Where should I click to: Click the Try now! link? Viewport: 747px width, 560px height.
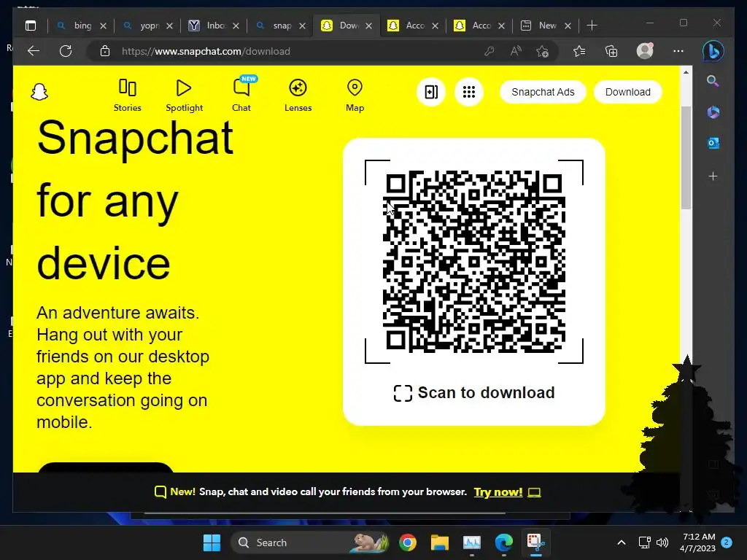click(498, 492)
